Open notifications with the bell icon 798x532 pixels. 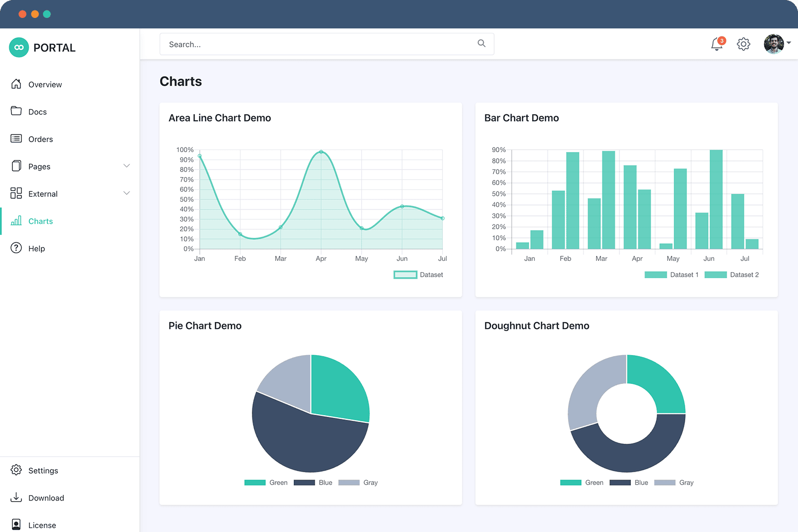tap(717, 44)
